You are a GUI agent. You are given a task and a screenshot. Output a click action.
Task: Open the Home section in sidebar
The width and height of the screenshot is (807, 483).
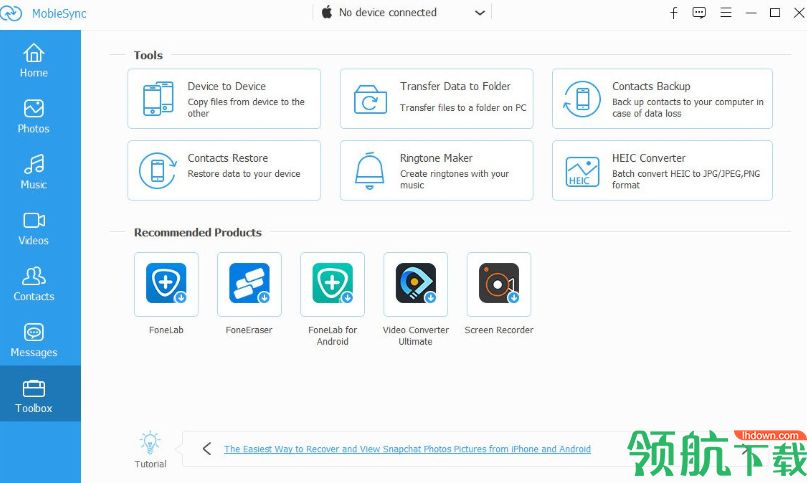[x=34, y=60]
